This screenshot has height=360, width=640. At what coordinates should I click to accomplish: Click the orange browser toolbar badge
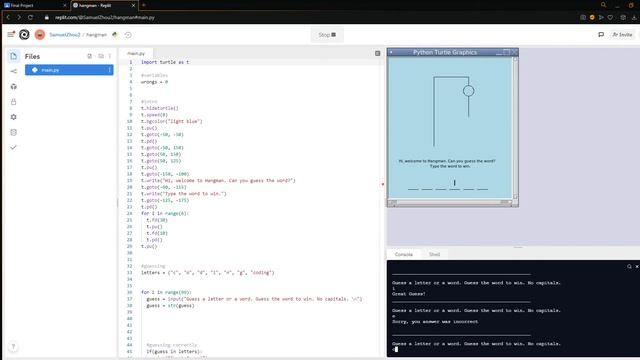[x=592, y=17]
